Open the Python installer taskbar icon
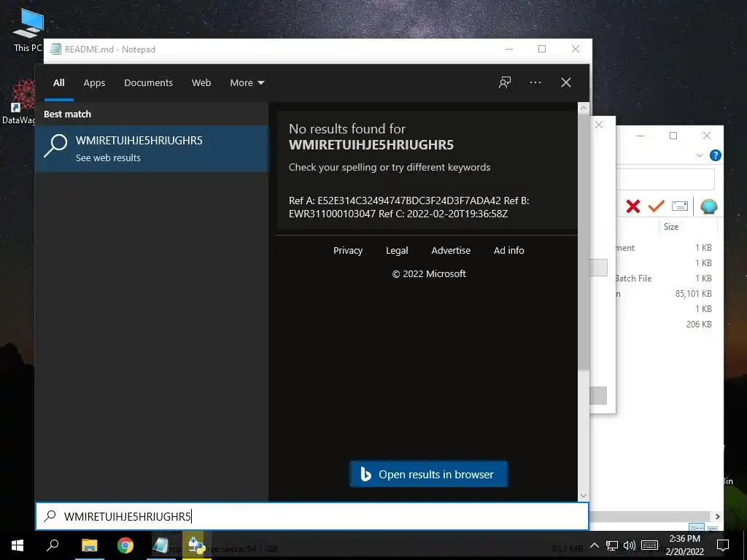The height and width of the screenshot is (560, 747). coord(196,545)
